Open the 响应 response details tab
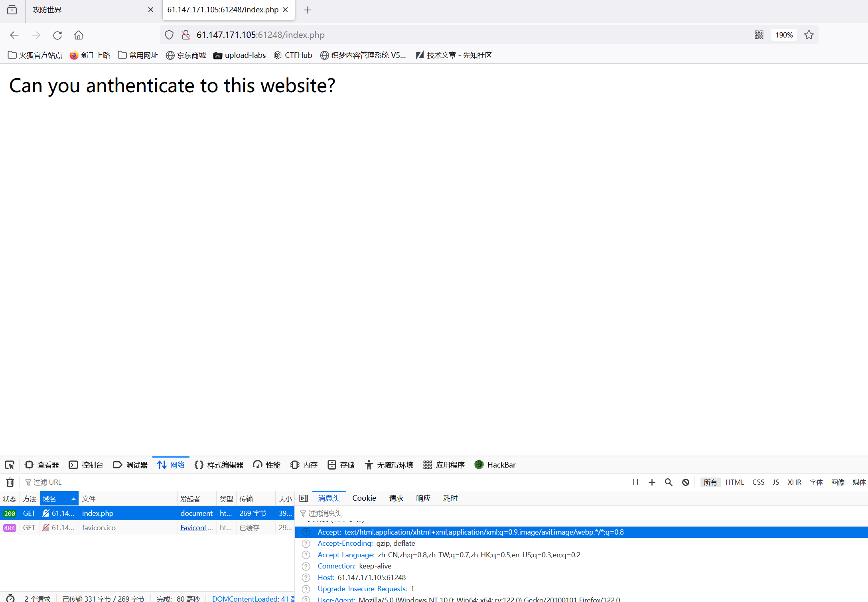Screen dimensions: 868x602 [x=423, y=498]
